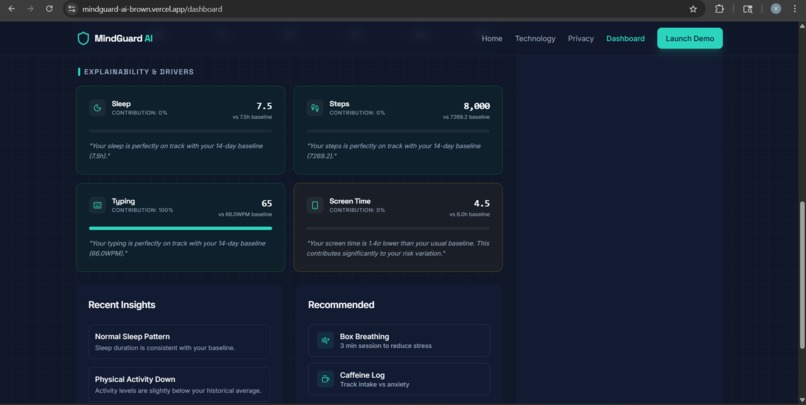Screen dimensions: 806x405
Task: Click the site info icon in address bar
Action: (x=72, y=9)
